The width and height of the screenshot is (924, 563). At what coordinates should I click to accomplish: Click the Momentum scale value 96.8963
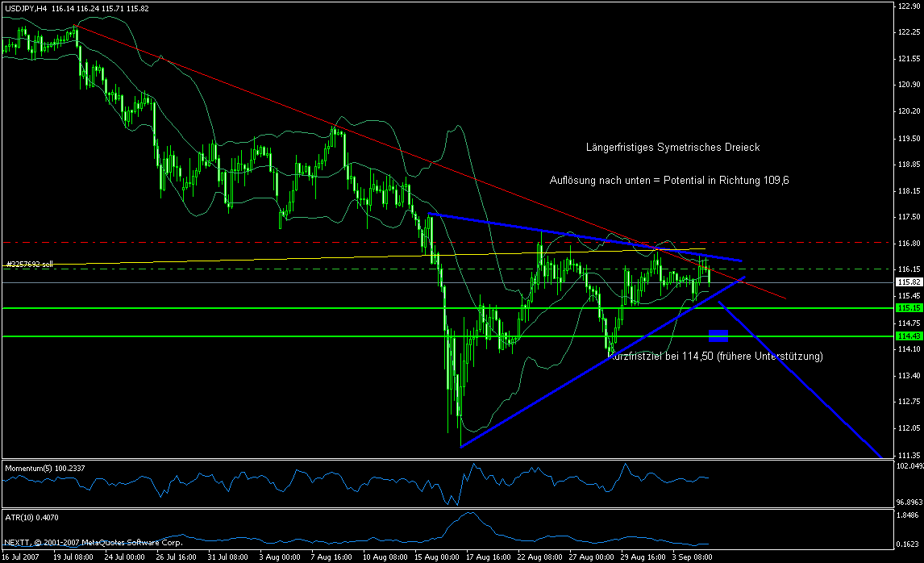pyautogui.click(x=909, y=503)
